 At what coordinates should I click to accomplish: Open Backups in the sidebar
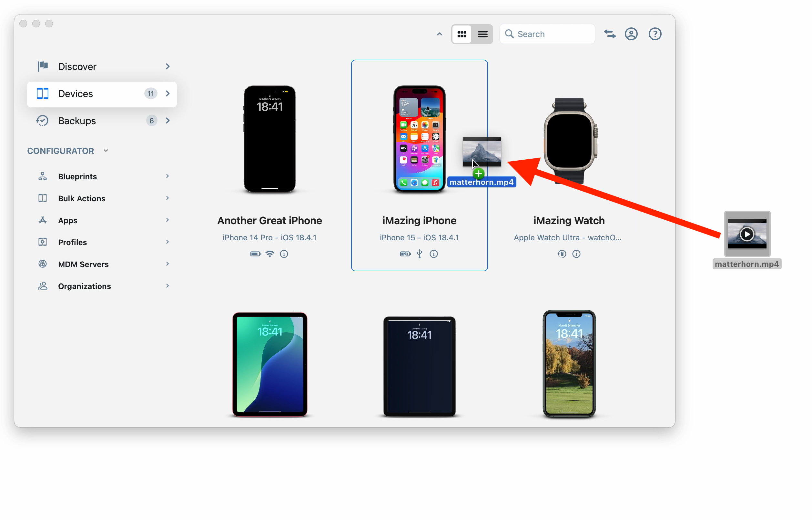(x=77, y=121)
